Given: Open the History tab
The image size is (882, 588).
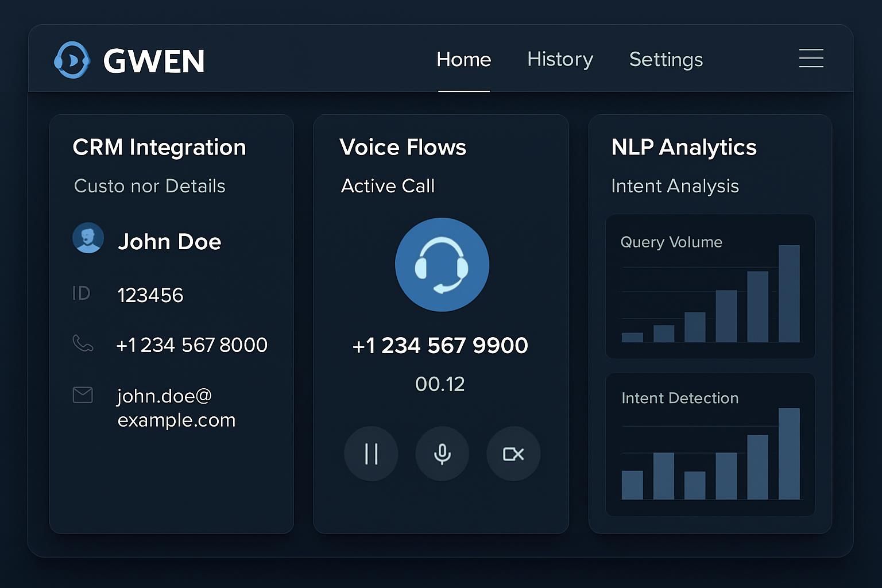Looking at the screenshot, I should [x=560, y=59].
